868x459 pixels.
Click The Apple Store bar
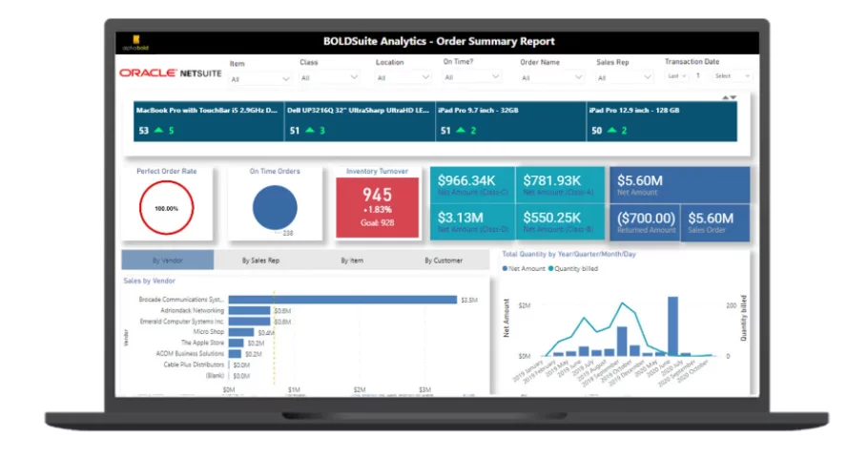(236, 344)
